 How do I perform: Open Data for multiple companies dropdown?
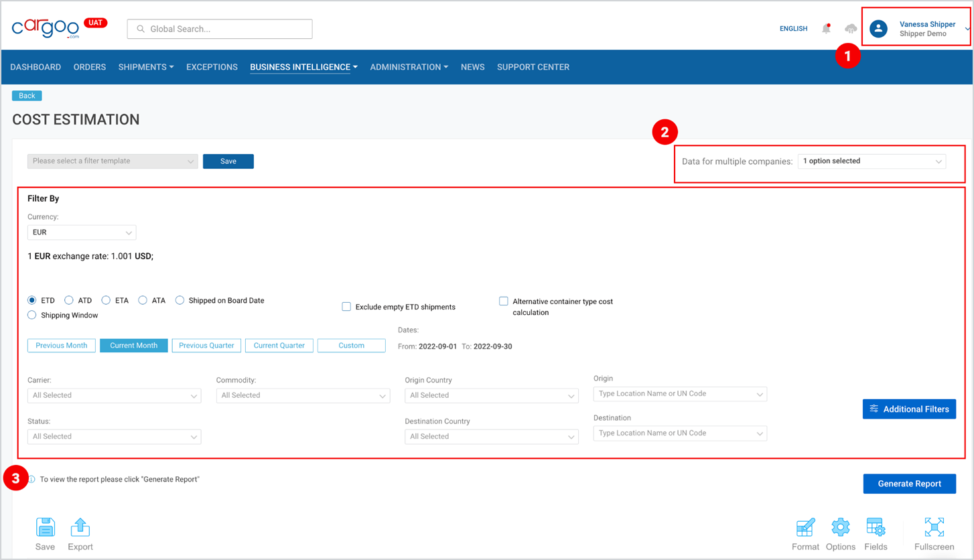(872, 161)
